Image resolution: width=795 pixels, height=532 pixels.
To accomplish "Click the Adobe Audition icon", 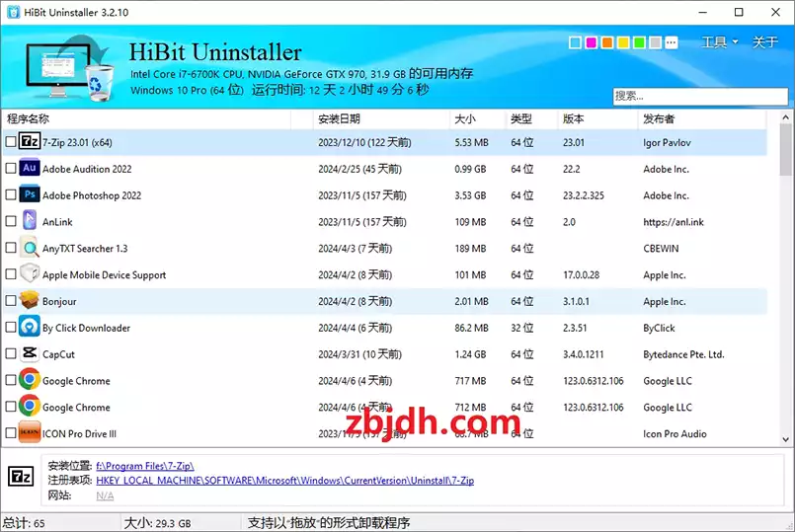I will pyautogui.click(x=30, y=168).
